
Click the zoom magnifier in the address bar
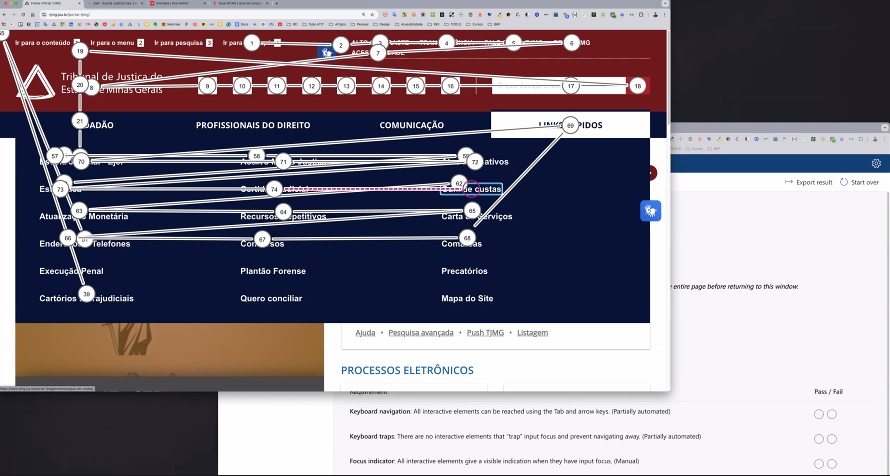[x=363, y=14]
